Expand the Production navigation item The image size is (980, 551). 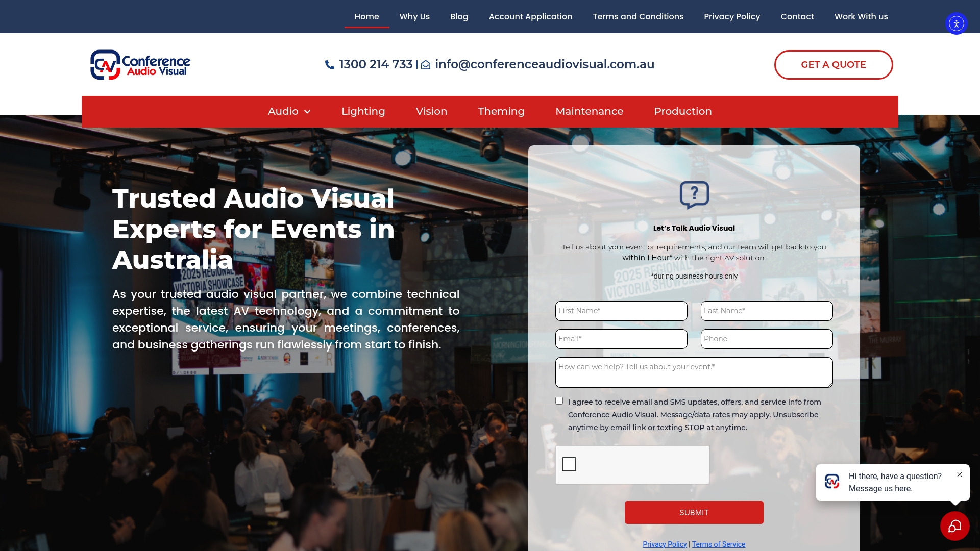(683, 111)
